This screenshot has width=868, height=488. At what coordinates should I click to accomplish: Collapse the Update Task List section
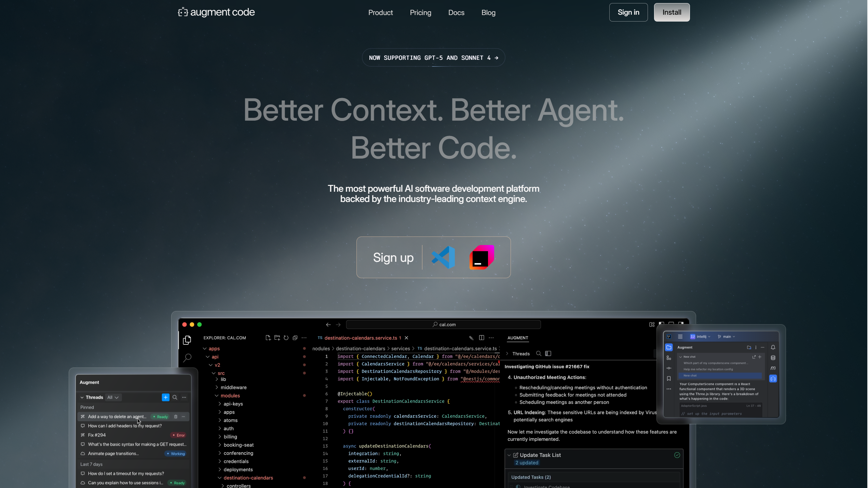click(509, 455)
